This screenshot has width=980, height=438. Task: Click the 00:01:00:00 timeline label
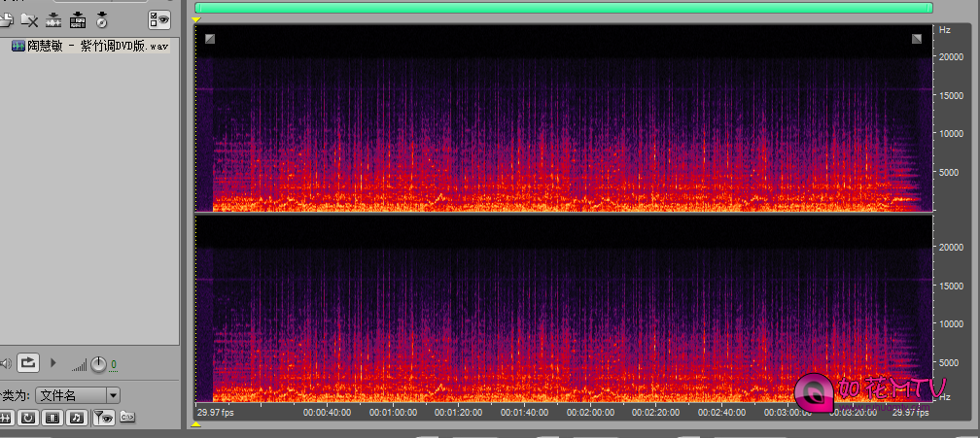[x=393, y=413]
